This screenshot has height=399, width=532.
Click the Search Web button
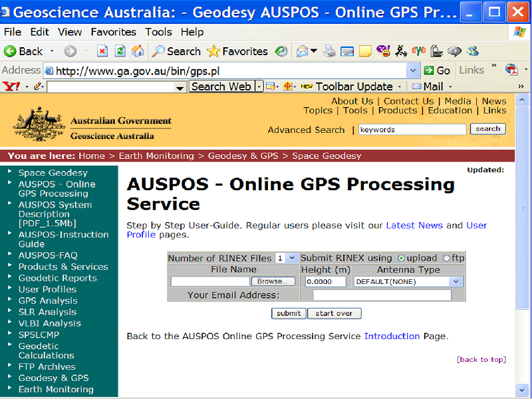tap(221, 86)
